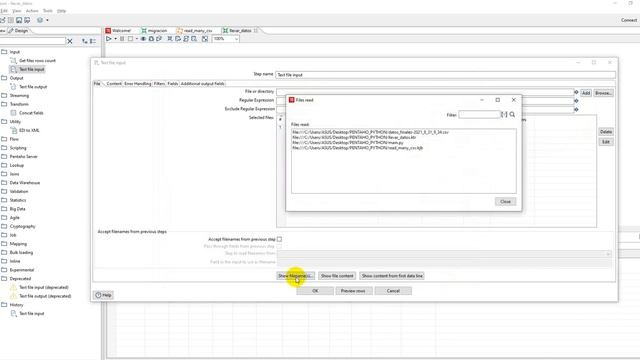Open the migracion transformation tab
This screenshot has width=640, height=360.
coord(154,31)
